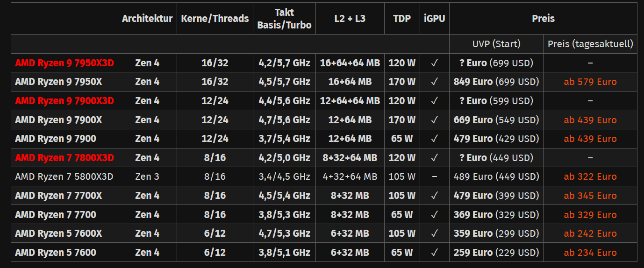The image size is (644, 268).
Task: Select the AMD Ryzen 7 7800X3D name
Action: 64,158
